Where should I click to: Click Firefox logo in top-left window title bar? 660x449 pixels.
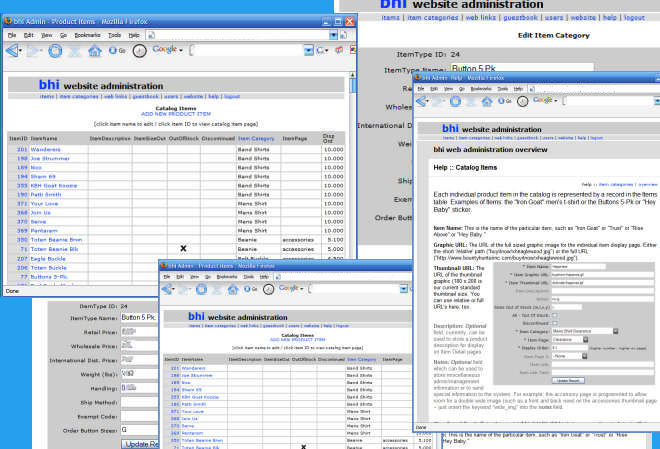point(8,21)
